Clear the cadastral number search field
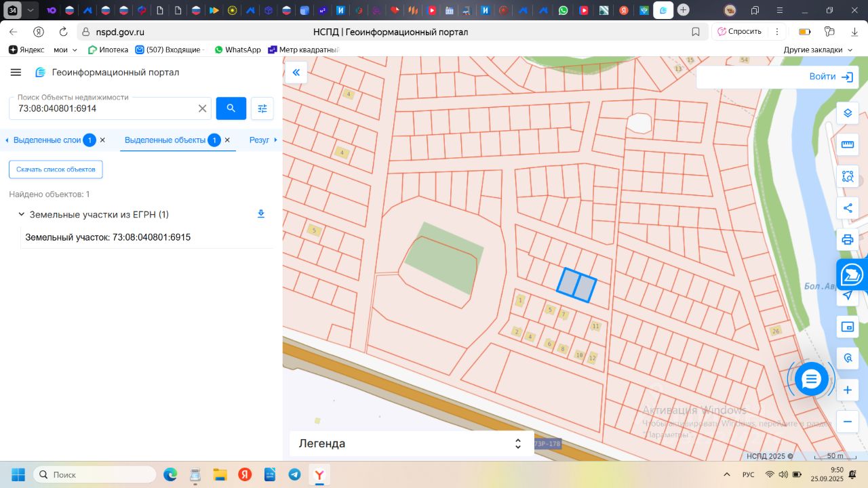 pos(202,108)
